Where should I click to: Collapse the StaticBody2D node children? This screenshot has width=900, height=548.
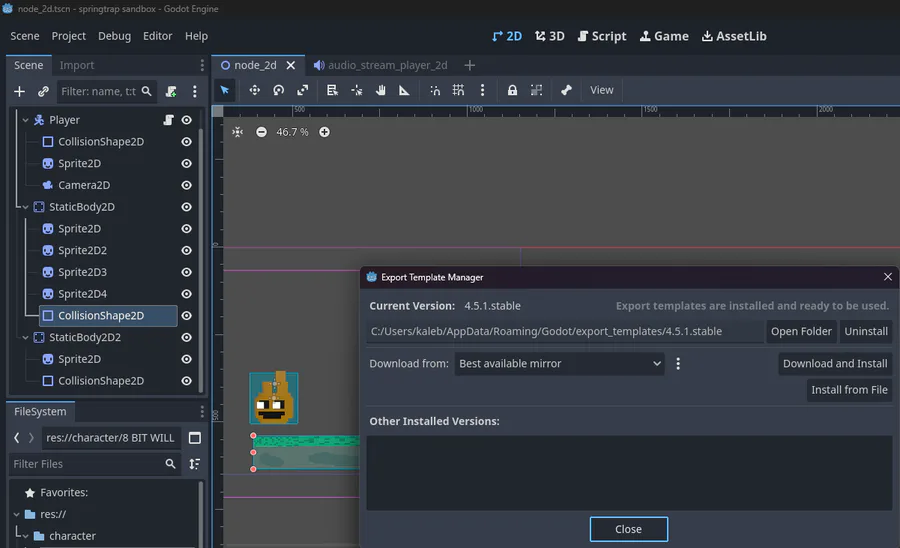(x=25, y=207)
